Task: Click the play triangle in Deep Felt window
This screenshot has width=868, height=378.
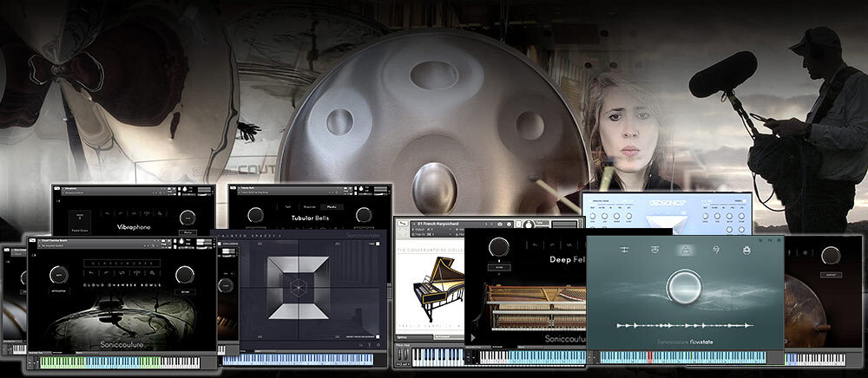Action: [x=473, y=338]
